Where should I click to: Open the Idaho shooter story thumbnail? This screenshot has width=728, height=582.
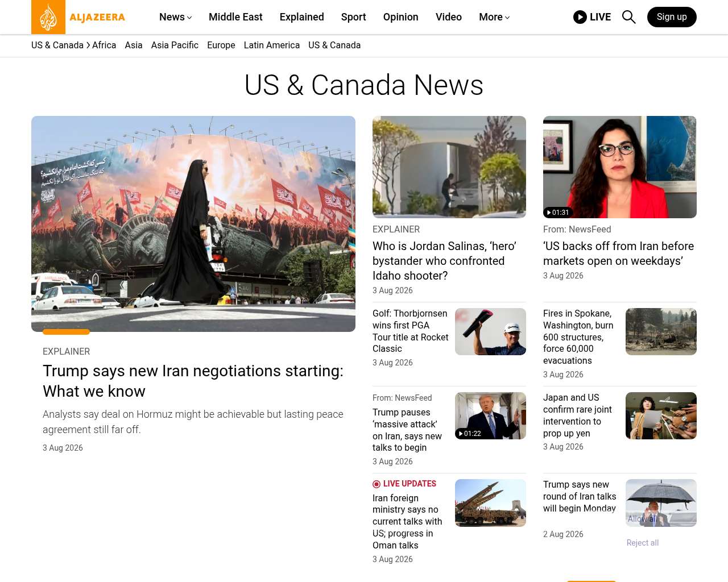coord(449,167)
